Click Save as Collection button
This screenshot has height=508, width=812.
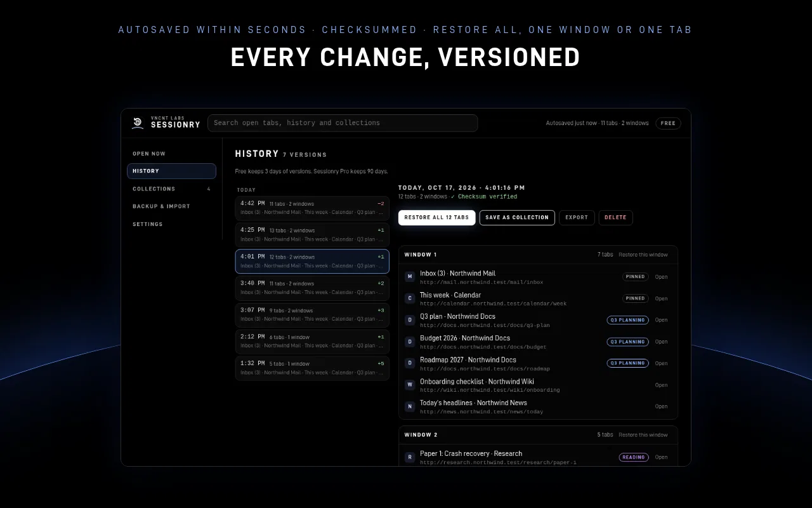click(517, 218)
